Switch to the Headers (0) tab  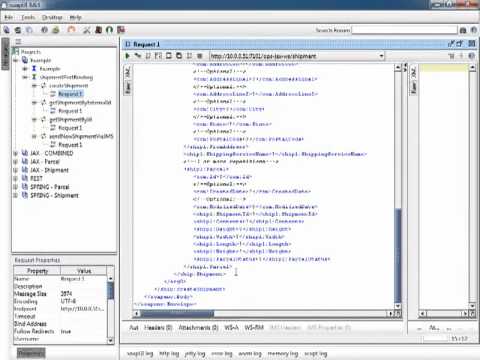point(158,328)
